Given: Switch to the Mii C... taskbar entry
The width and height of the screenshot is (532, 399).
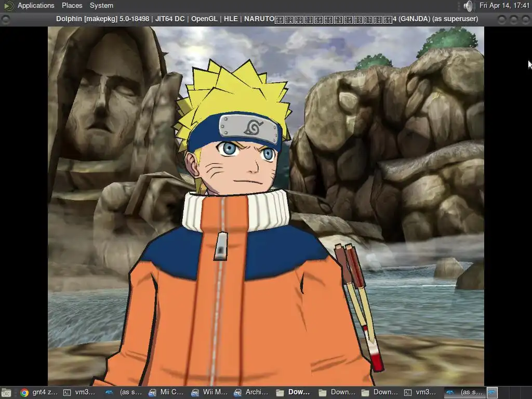Looking at the screenshot, I should 166,392.
